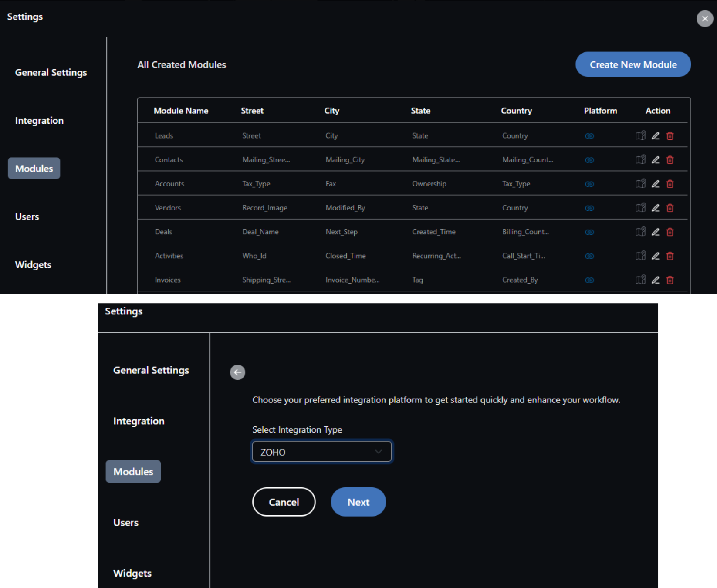This screenshot has width=717, height=588.
Task: Edit the Deals module with pencil icon
Action: 655,232
